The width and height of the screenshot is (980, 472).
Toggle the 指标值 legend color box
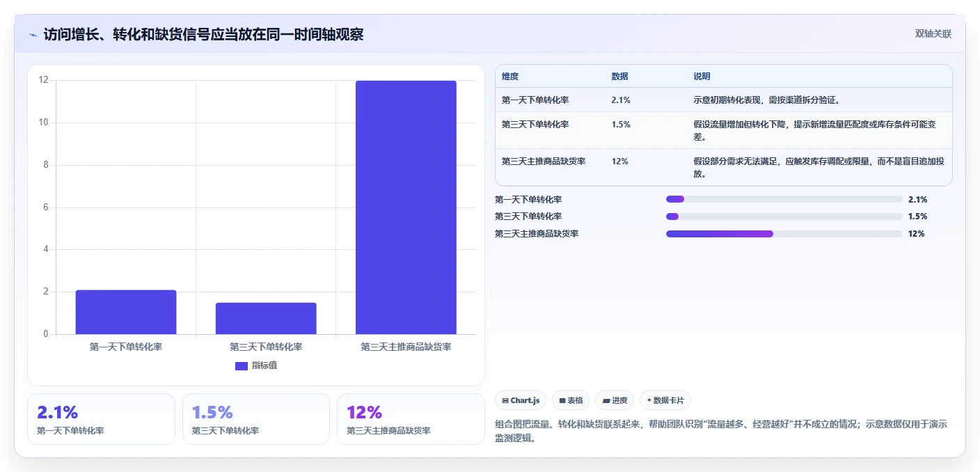click(x=242, y=365)
